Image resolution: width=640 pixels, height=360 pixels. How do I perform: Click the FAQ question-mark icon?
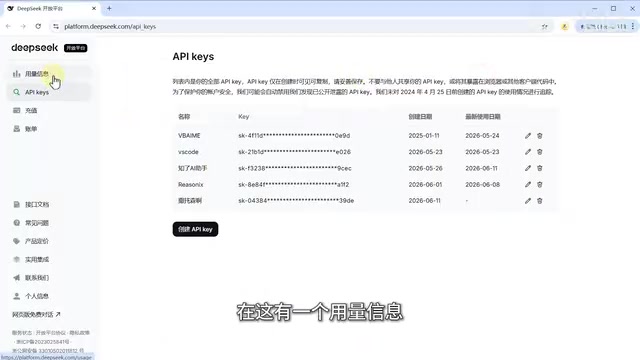[x=16, y=223]
